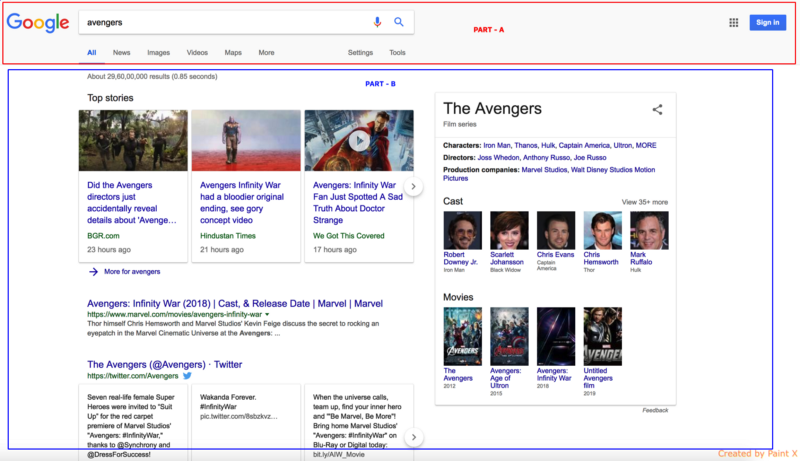Click View 35+ more cast

pyautogui.click(x=644, y=202)
